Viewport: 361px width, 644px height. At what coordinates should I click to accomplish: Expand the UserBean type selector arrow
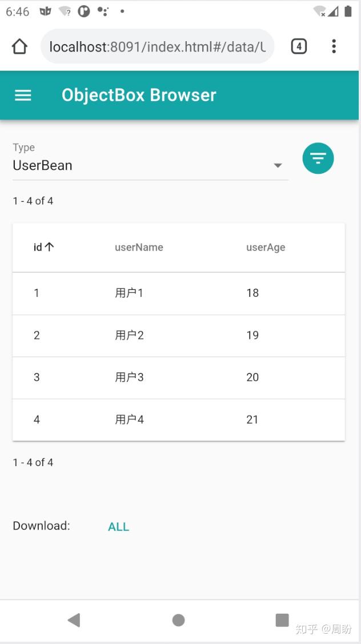click(278, 165)
